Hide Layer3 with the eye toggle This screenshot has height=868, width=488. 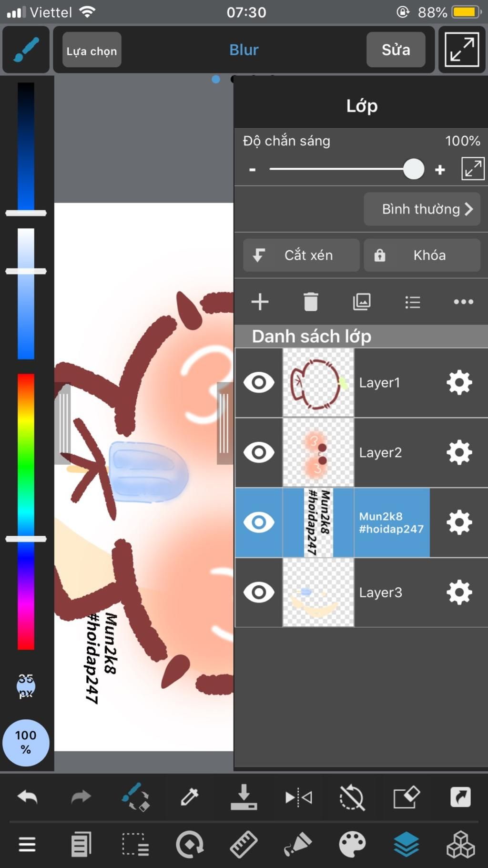coord(259,592)
